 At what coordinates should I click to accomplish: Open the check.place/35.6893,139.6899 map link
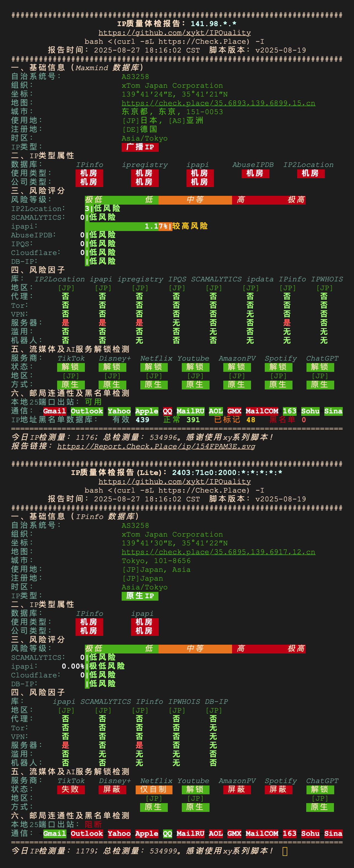click(x=218, y=103)
